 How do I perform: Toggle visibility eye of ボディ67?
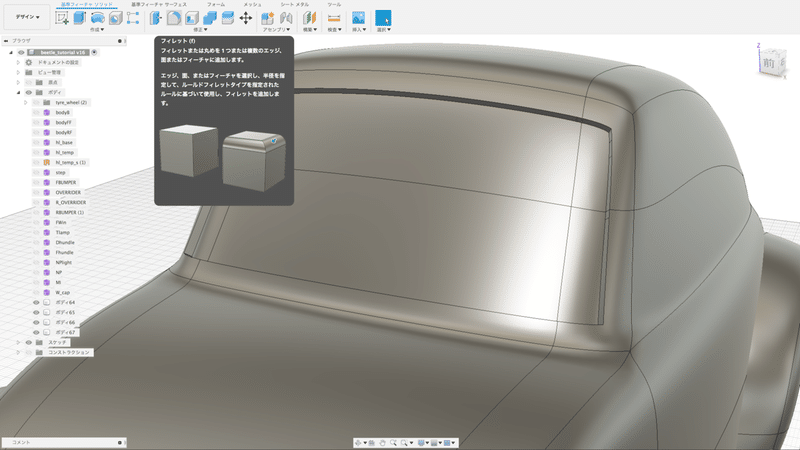pos(36,332)
